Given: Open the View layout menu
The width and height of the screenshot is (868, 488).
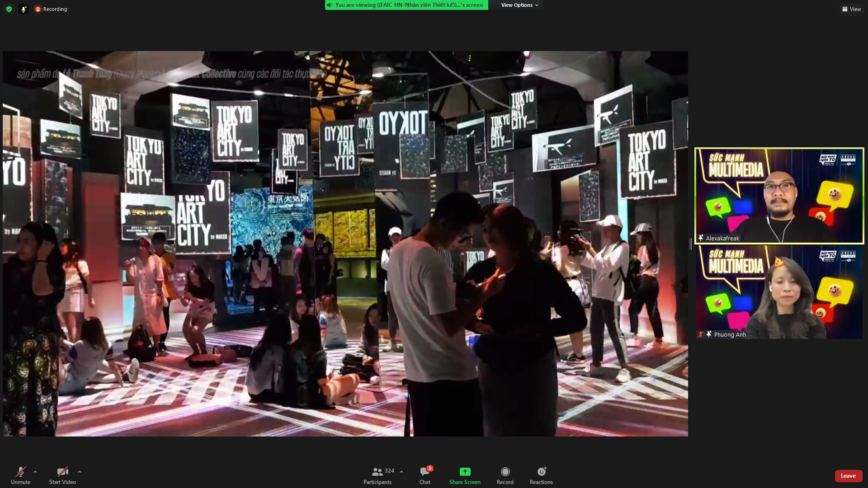Looking at the screenshot, I should [852, 9].
